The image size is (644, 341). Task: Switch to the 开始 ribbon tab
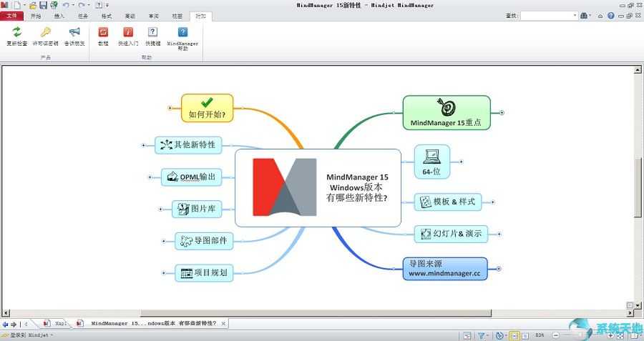[x=36, y=16]
